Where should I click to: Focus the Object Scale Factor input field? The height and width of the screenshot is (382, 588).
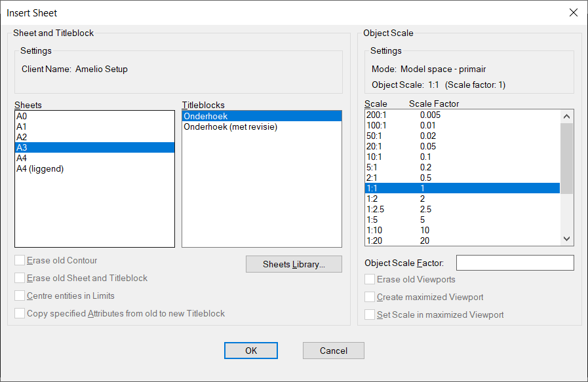(x=515, y=263)
